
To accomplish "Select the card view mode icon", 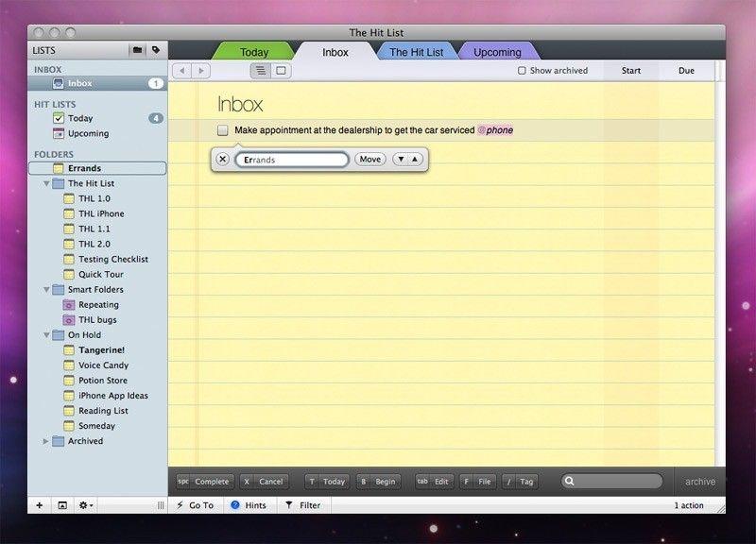I will tap(281, 71).
